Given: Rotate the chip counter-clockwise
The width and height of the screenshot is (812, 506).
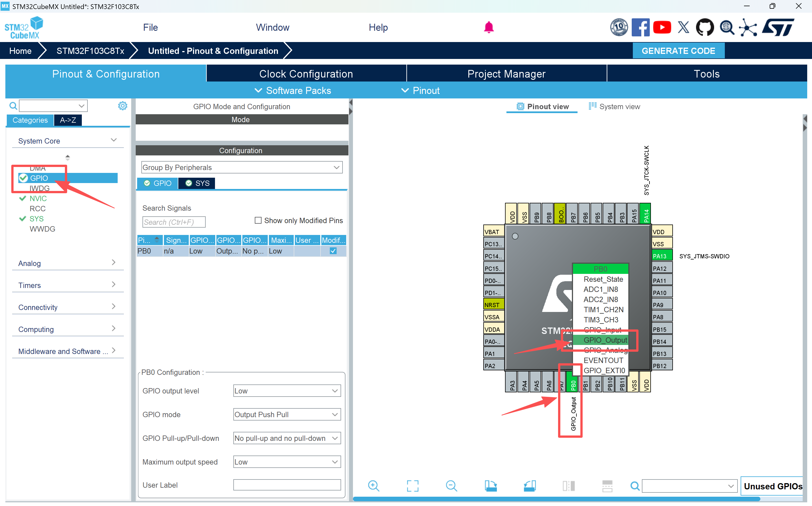Looking at the screenshot, I should [530, 486].
